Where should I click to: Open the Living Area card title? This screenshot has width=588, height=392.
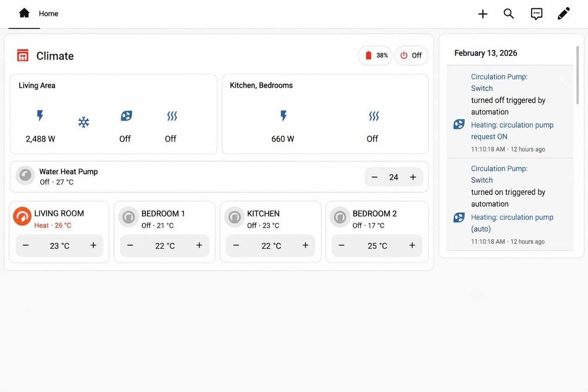(x=37, y=85)
